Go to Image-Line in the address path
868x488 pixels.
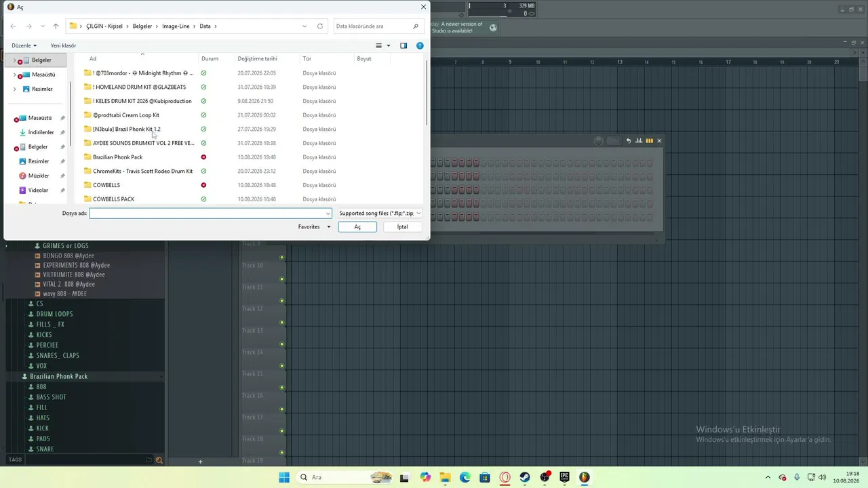[x=176, y=26]
